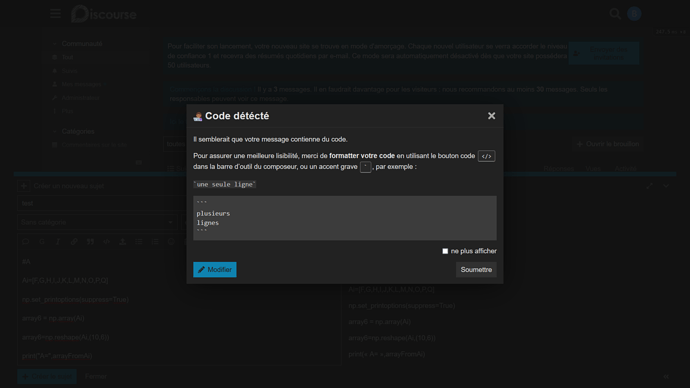
Task: Open the search magnifier icon
Action: click(615, 14)
